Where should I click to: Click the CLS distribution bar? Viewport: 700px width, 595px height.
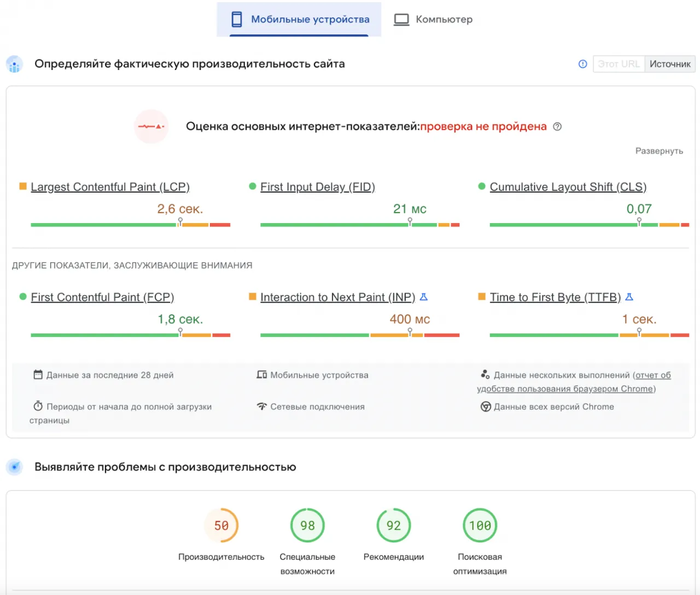(589, 225)
